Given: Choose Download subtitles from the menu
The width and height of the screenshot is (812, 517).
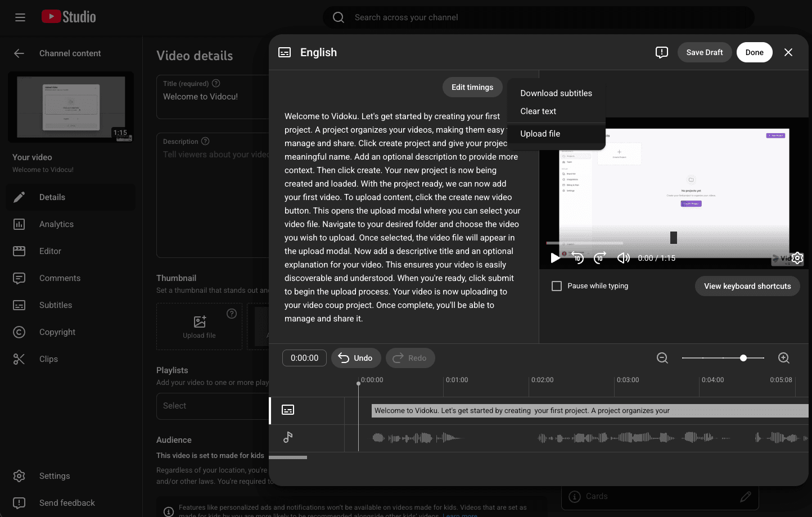Looking at the screenshot, I should (x=556, y=93).
